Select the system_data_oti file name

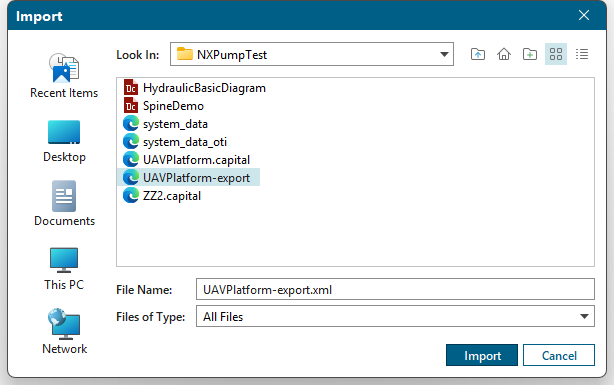185,142
